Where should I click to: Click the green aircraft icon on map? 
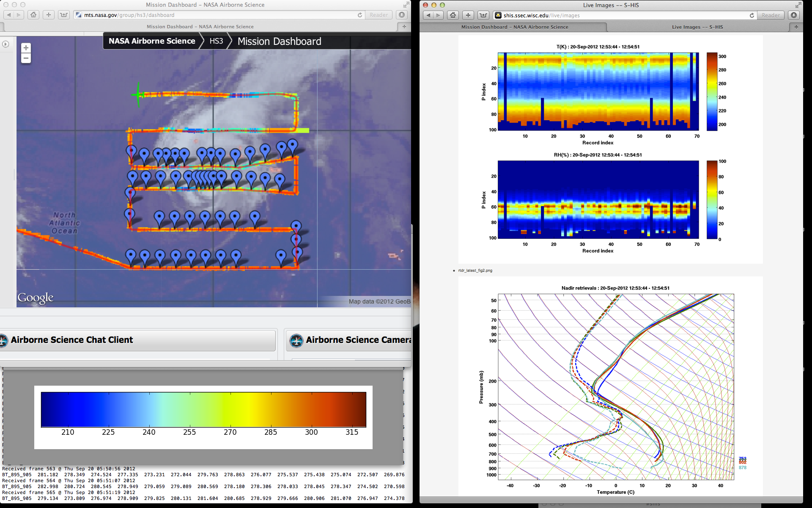[x=138, y=94]
